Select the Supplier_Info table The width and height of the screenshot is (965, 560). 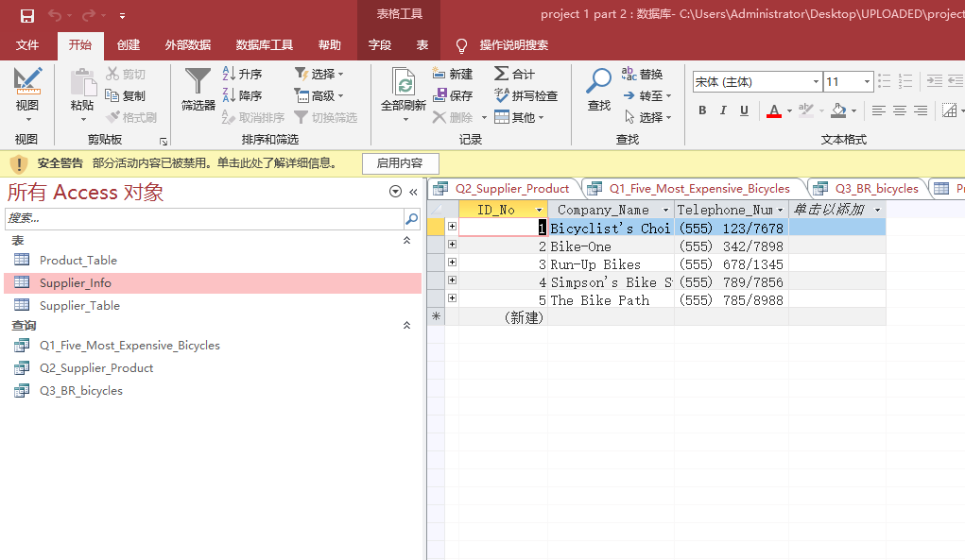[213, 282]
